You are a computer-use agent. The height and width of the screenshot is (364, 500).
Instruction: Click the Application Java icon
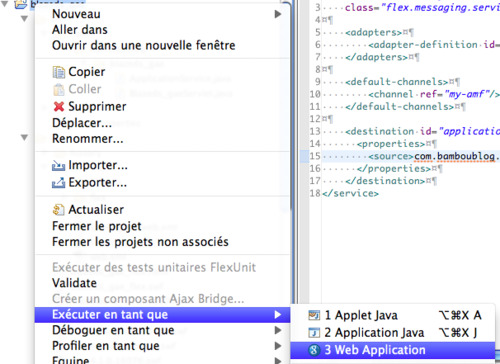click(x=314, y=332)
